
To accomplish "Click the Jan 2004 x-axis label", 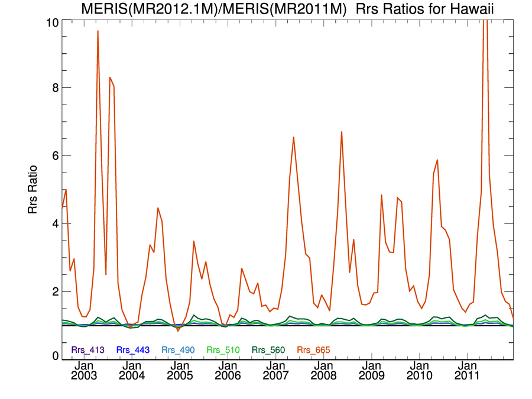I will point(132,371).
